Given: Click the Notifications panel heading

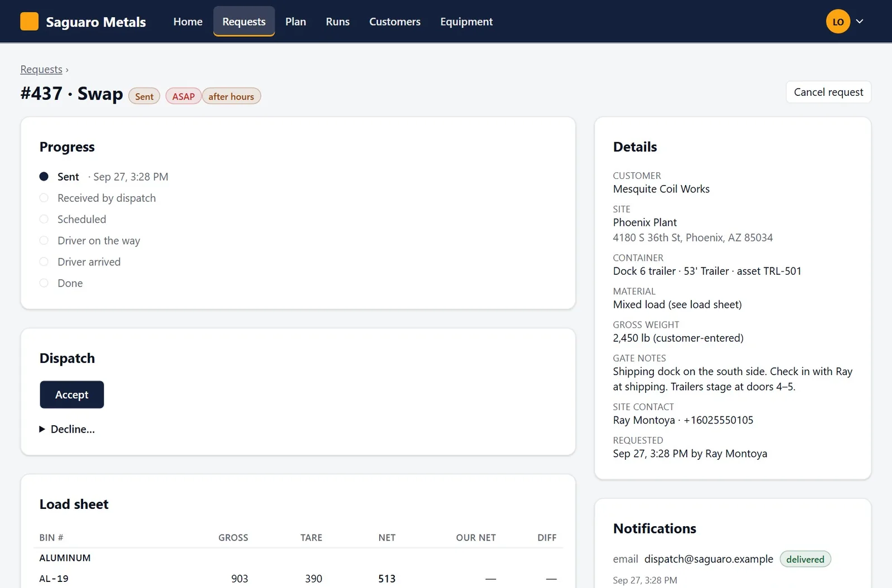Looking at the screenshot, I should pos(655,528).
